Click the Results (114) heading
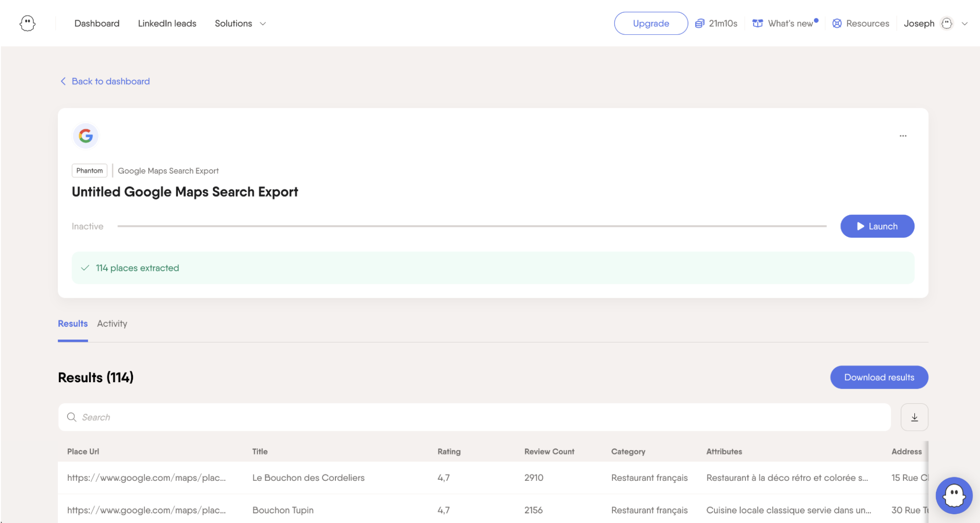Viewport: 980px width, 523px height. coord(95,377)
